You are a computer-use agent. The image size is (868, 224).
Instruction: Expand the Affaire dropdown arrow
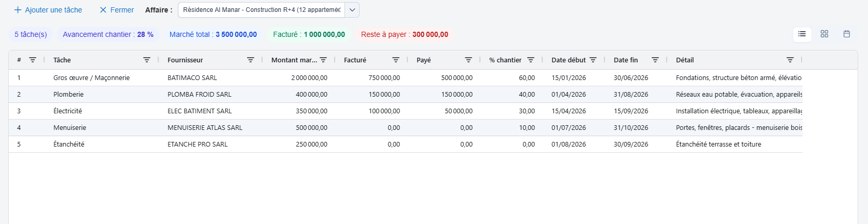tap(352, 10)
